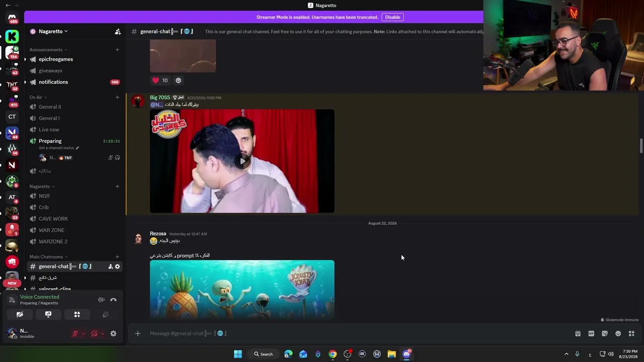Open the GIF picker
The height and width of the screenshot is (362, 644).
591,333
